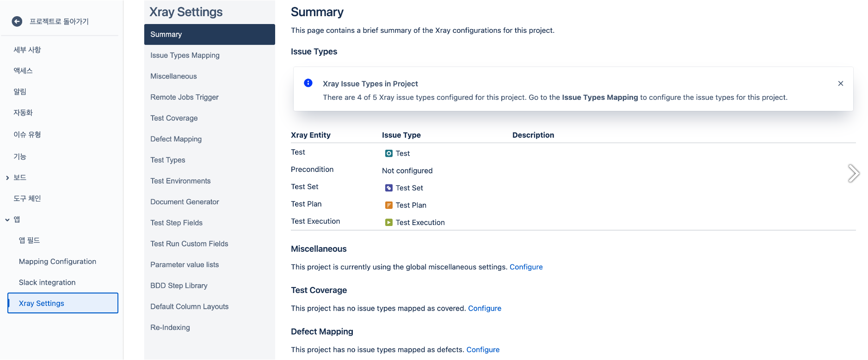This screenshot has height=360, width=868.
Task: Expand the 보드 section in the sidebar
Action: pos(7,178)
